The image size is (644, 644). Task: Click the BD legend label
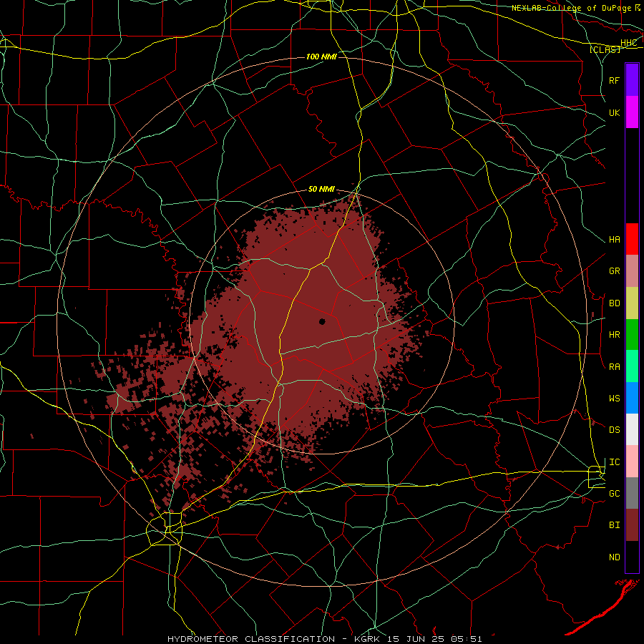tap(614, 303)
